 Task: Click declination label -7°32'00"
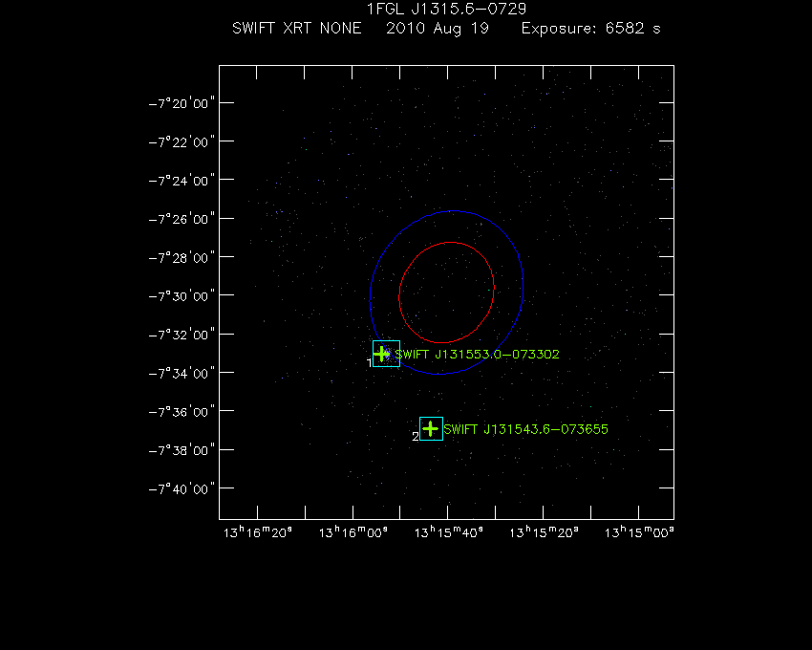point(182,335)
